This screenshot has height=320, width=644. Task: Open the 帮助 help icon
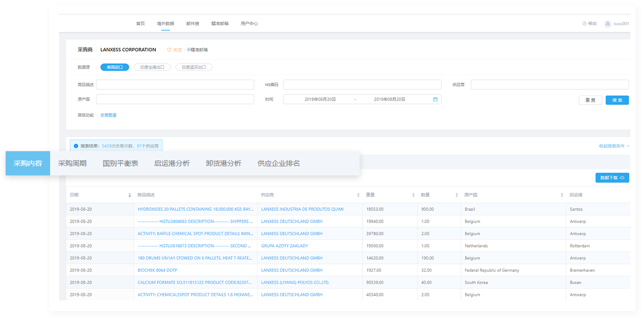[585, 23]
